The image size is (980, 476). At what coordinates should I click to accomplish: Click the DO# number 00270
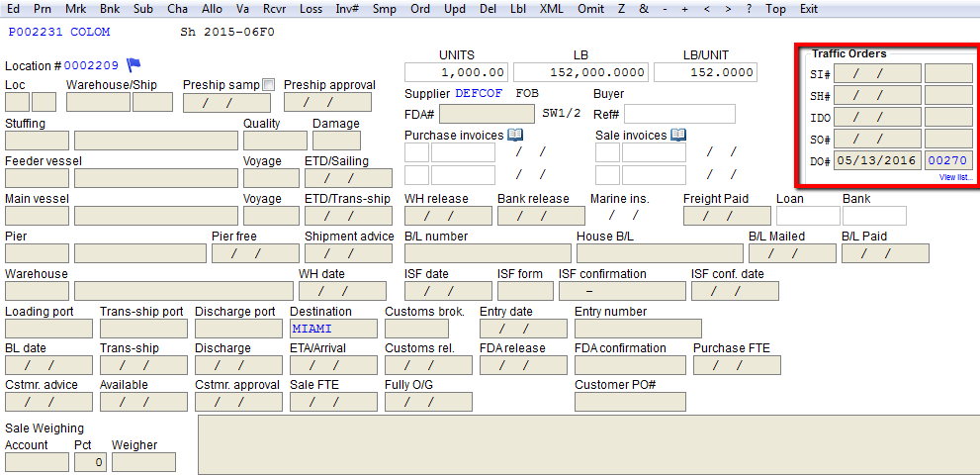pyautogui.click(x=947, y=160)
